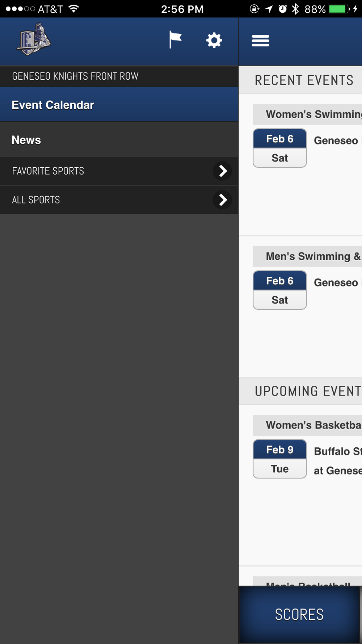Tap the battery icon in status bar
The height and width of the screenshot is (644, 362).
339,9
